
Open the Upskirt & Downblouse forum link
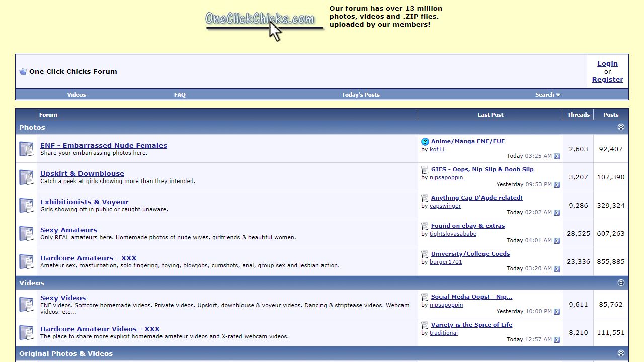tap(82, 173)
